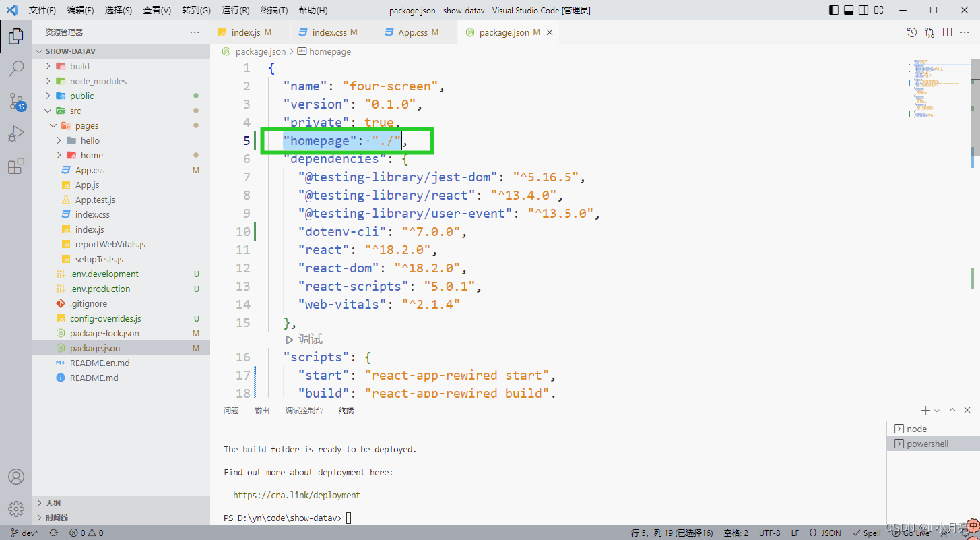Viewport: 980px width, 540px height.
Task: Switch to the 输出 output panel tab
Action: point(262,411)
